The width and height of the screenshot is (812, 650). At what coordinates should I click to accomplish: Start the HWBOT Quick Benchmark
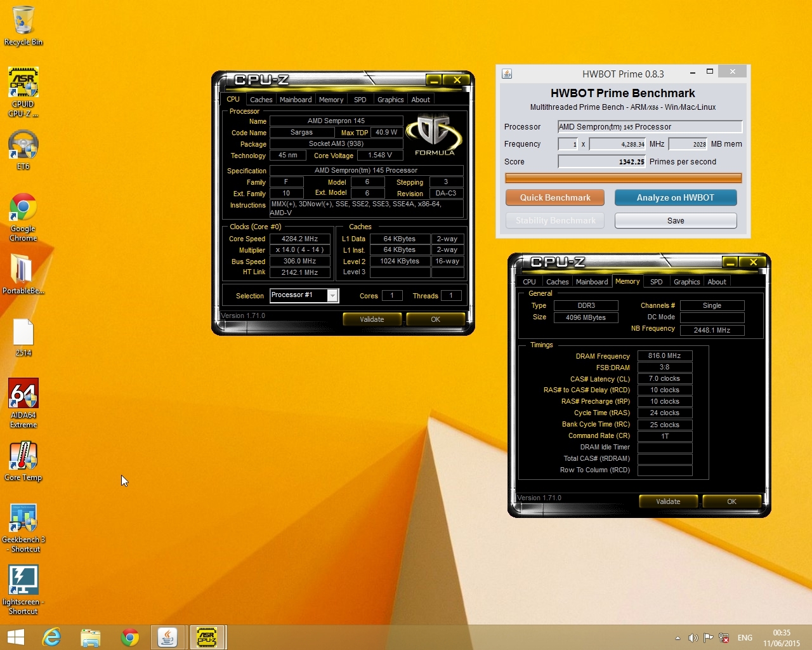(555, 197)
